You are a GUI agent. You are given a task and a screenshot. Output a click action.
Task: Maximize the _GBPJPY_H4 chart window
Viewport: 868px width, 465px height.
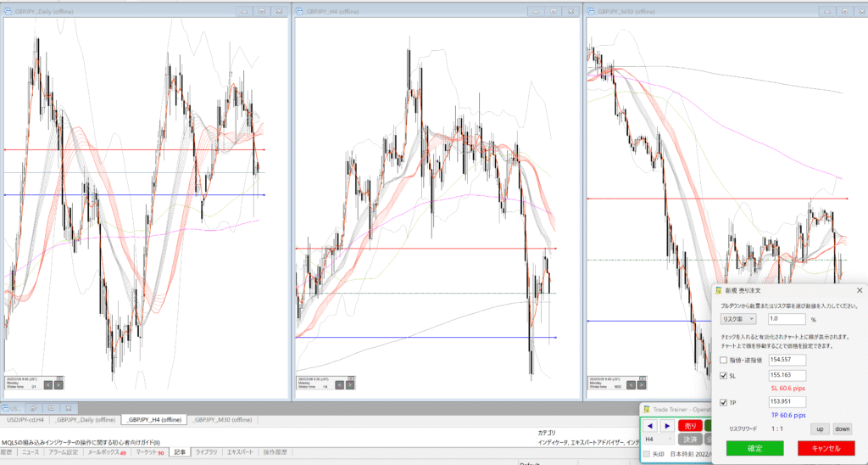click(x=554, y=11)
